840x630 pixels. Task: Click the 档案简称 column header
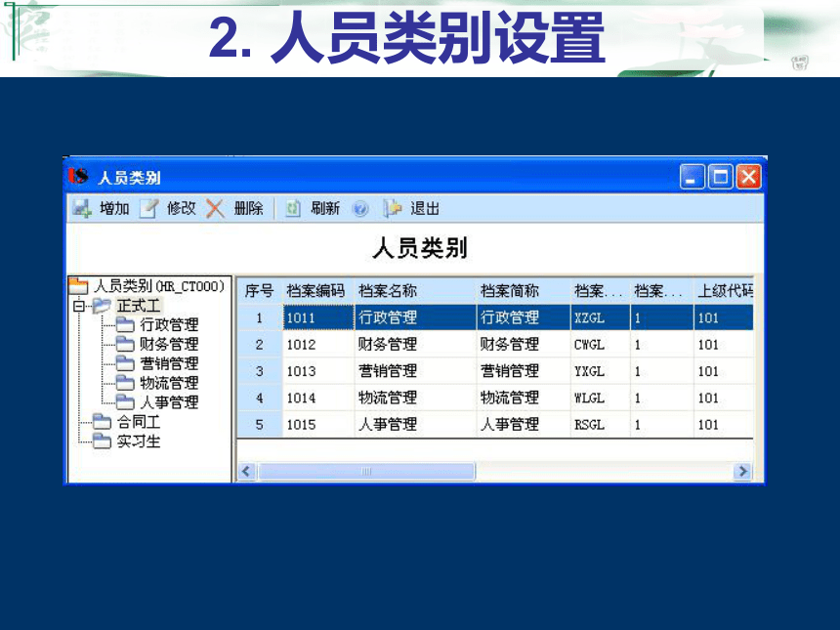pyautogui.click(x=524, y=291)
